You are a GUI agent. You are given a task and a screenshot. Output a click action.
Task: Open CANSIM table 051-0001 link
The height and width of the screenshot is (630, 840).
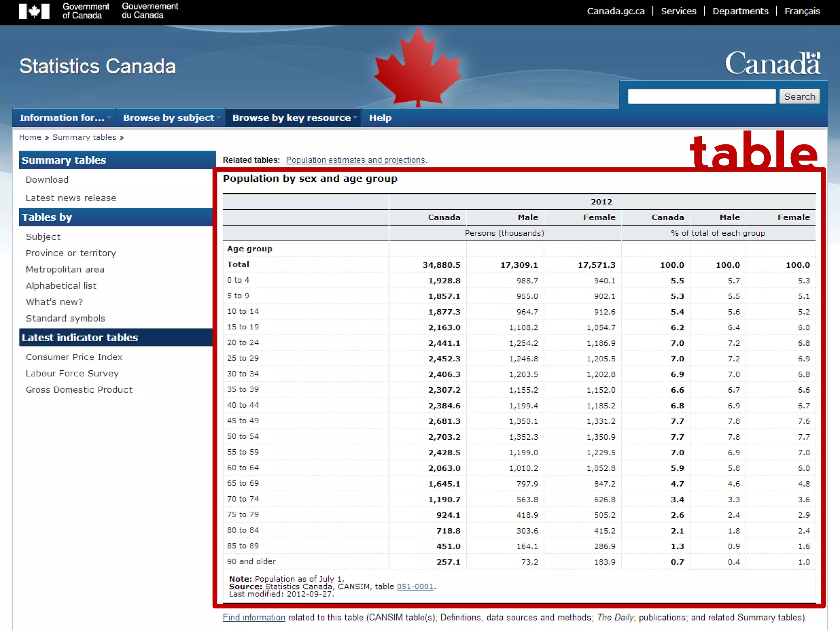(415, 587)
